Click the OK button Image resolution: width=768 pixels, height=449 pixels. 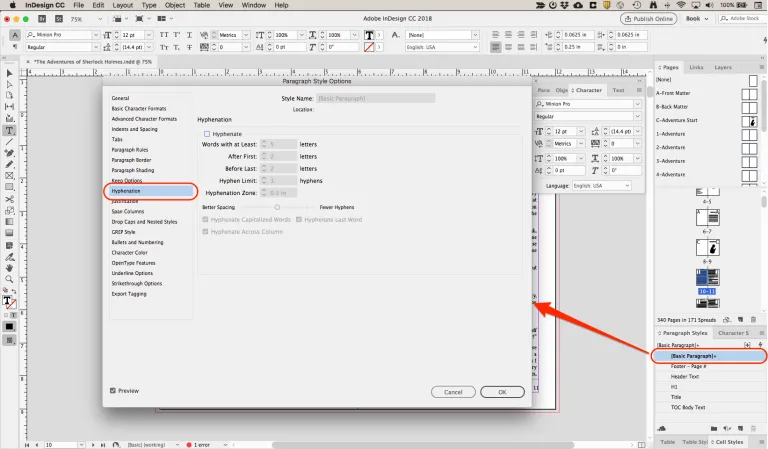(x=502, y=392)
